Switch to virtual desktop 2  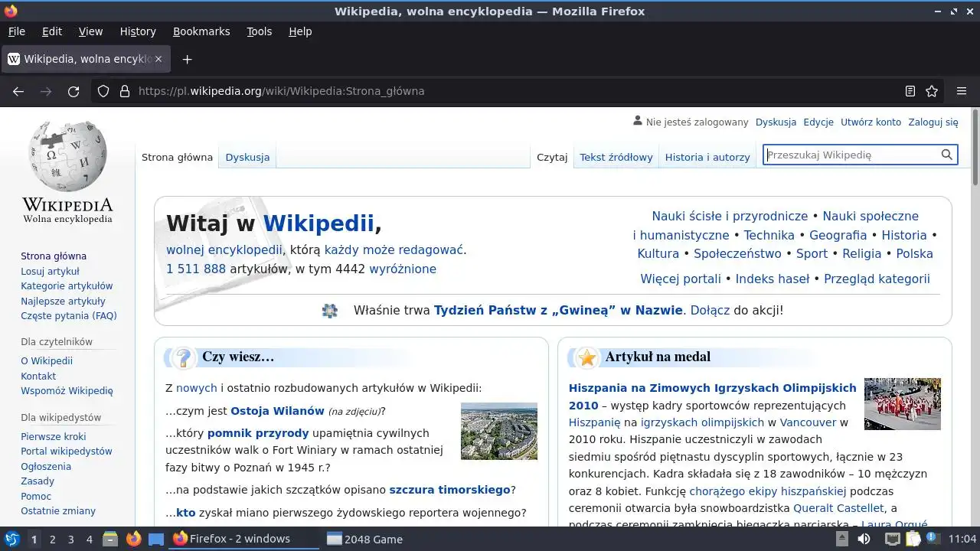(x=52, y=539)
